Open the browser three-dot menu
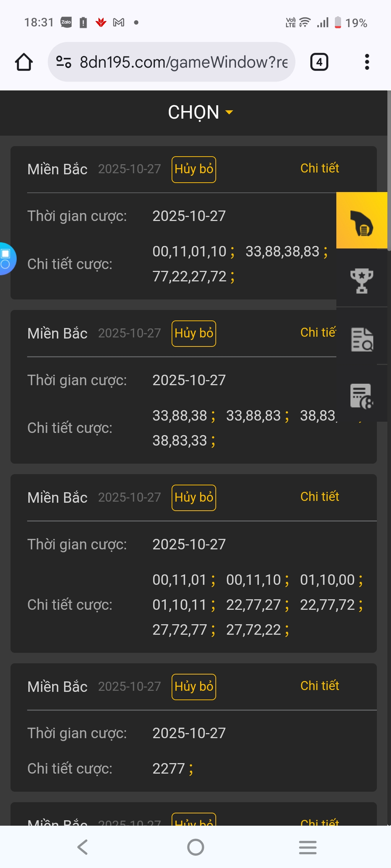Image resolution: width=391 pixels, height=868 pixels. click(367, 62)
